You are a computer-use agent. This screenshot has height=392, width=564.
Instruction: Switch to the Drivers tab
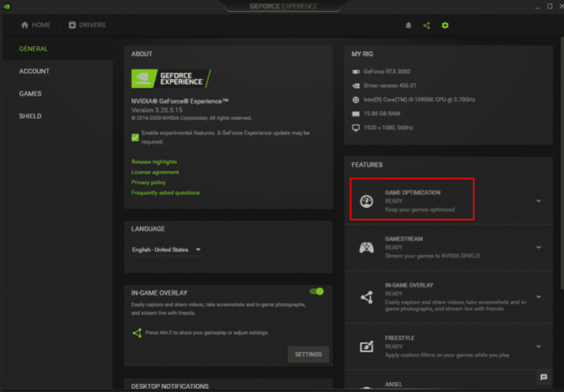coord(87,25)
